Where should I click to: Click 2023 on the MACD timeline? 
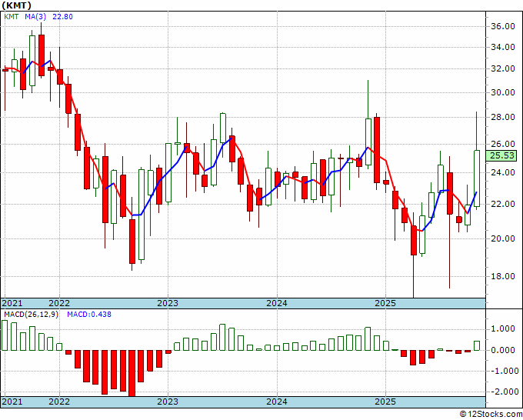(168, 402)
